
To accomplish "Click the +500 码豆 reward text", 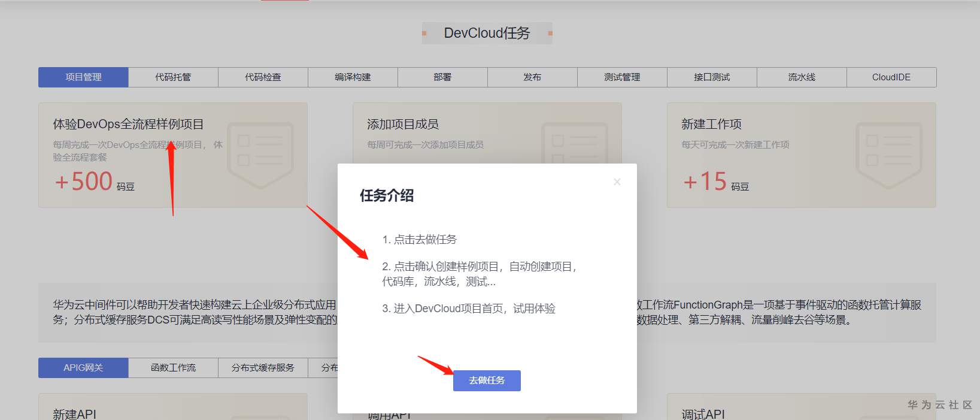I will pos(95,182).
